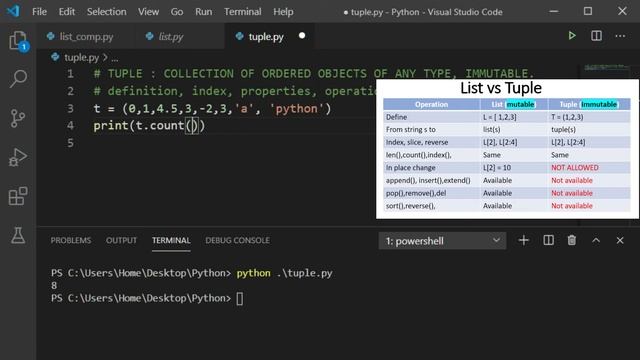Click the 'In place change' table row label
Screen dimensions: 640x360
410,167
